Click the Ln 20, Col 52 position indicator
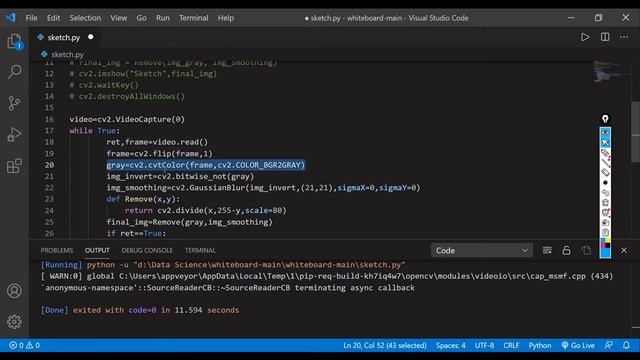Screen dimensions: 640x360 [x=384, y=345]
